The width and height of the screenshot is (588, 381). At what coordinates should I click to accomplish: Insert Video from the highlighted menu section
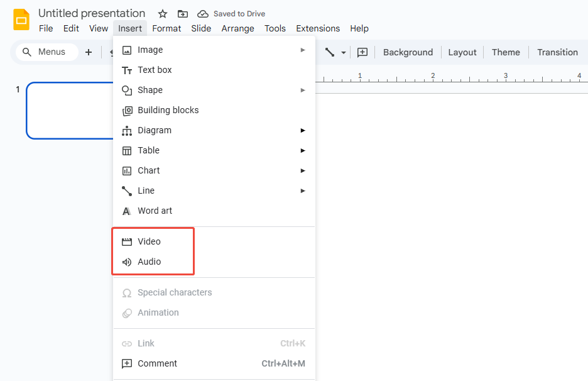(150, 241)
